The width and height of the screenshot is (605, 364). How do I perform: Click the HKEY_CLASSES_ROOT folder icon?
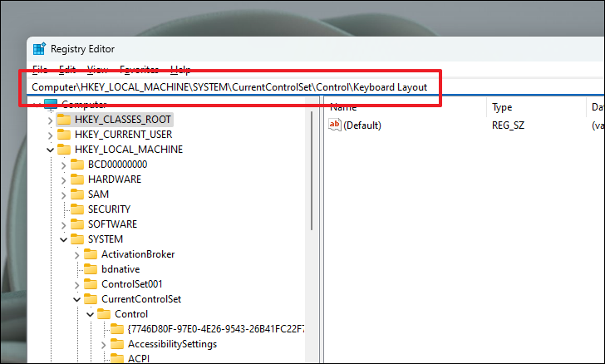point(64,120)
